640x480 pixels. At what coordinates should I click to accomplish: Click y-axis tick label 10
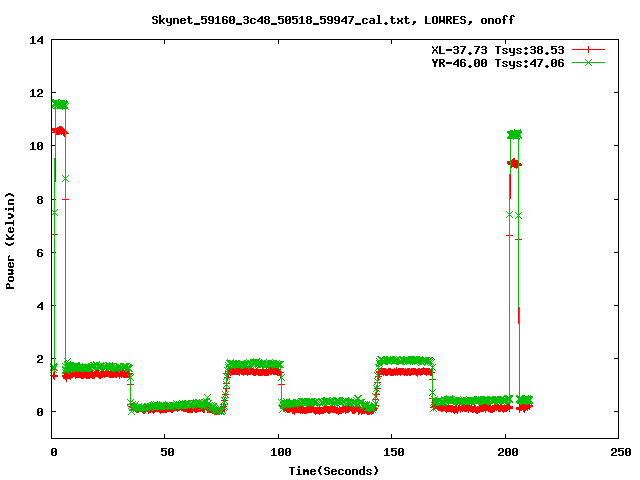(36, 146)
